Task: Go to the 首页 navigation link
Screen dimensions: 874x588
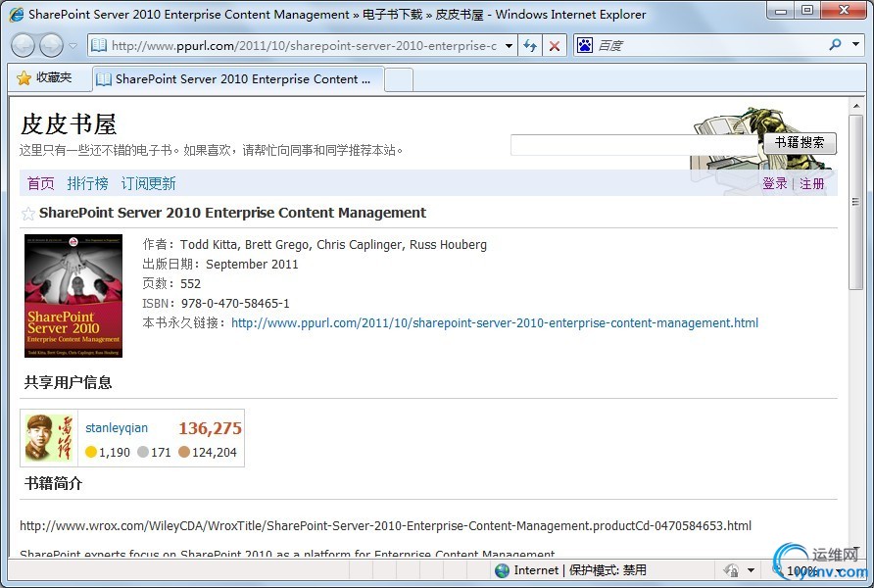Action: (41, 183)
